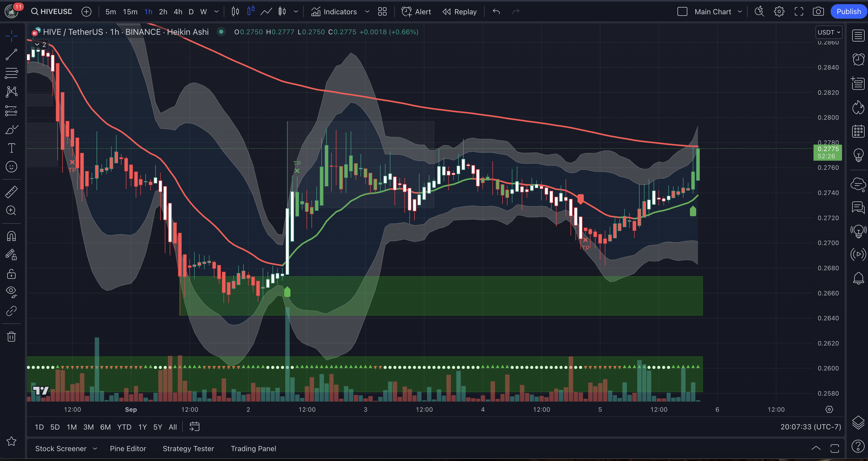Select the text annotation tool
The height and width of the screenshot is (461, 868).
(11, 148)
